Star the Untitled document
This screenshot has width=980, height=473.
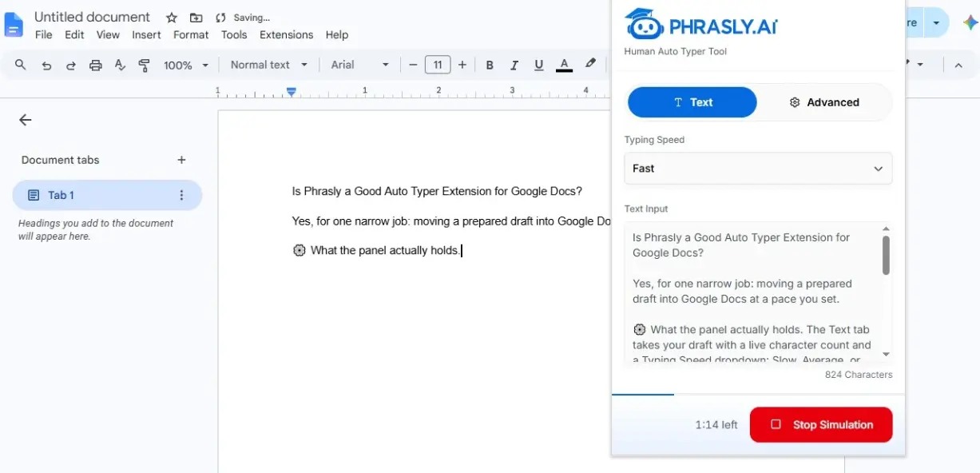(172, 18)
